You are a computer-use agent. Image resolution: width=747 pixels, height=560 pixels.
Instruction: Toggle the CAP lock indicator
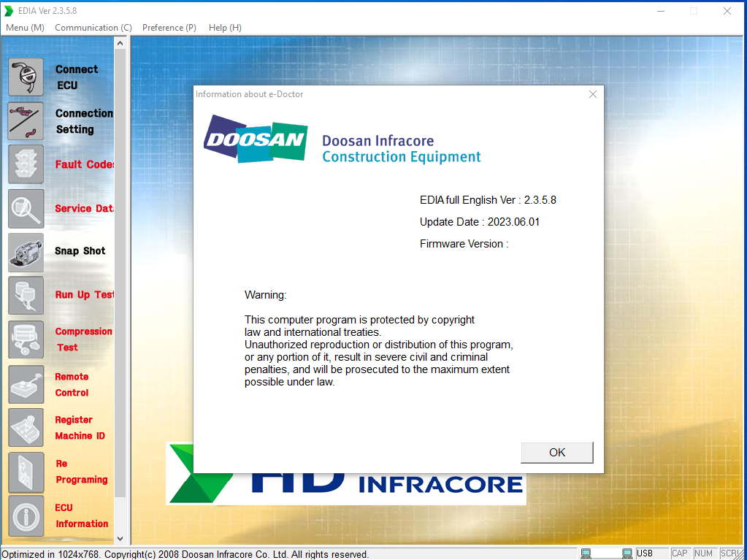pos(679,553)
